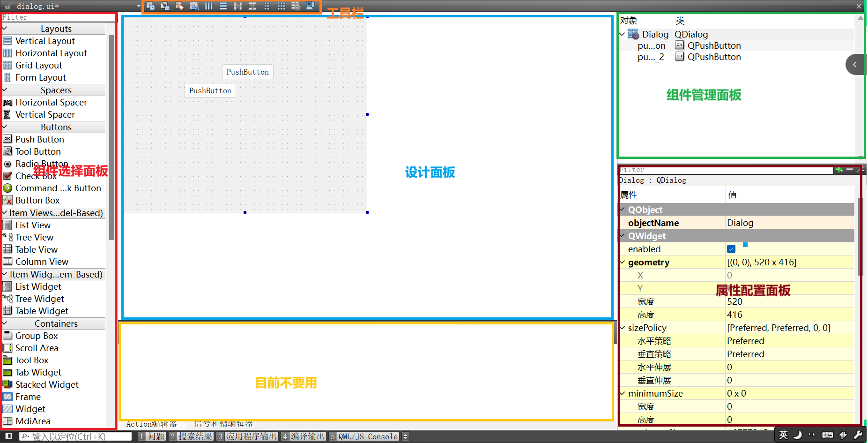
Task: Click upper PushButton on the form
Action: (x=248, y=72)
